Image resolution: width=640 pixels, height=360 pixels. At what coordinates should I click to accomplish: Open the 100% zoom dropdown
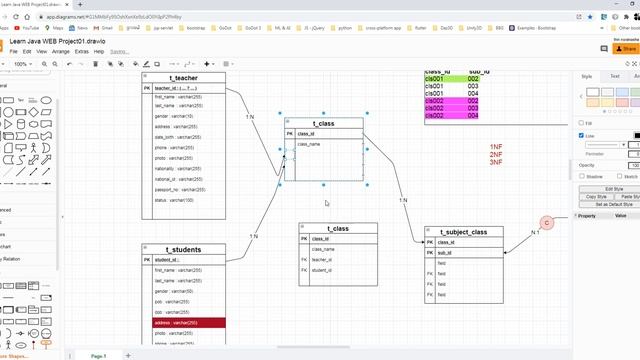coord(23,64)
